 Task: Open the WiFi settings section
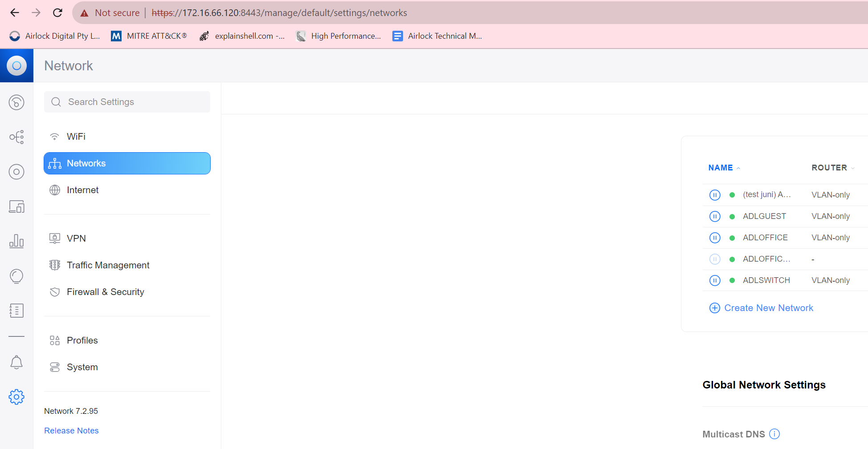click(76, 137)
